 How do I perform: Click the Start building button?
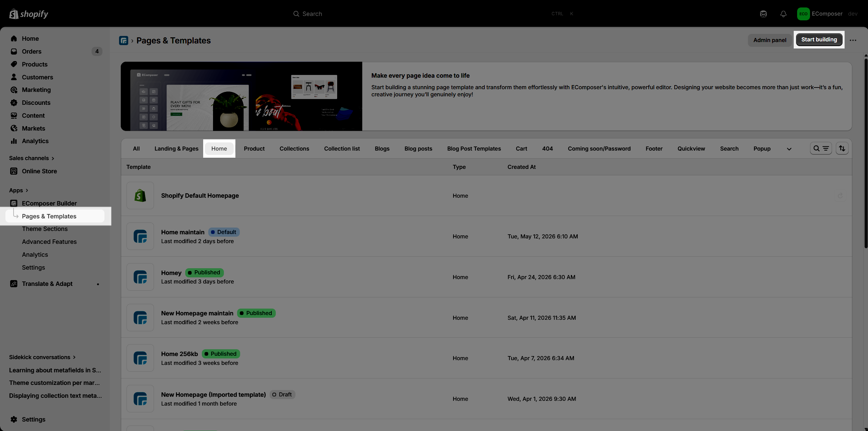[x=819, y=40]
